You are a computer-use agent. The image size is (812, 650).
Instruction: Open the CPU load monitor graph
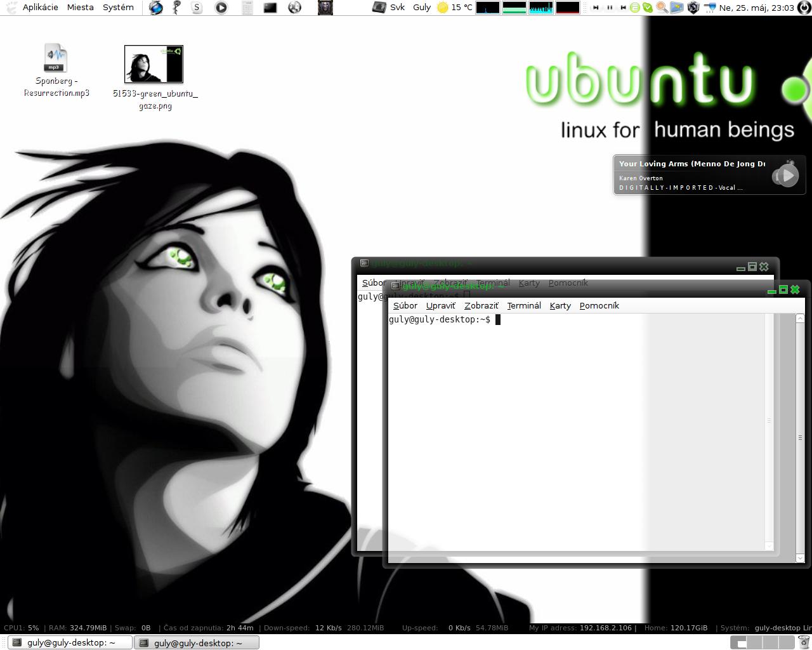point(488,8)
